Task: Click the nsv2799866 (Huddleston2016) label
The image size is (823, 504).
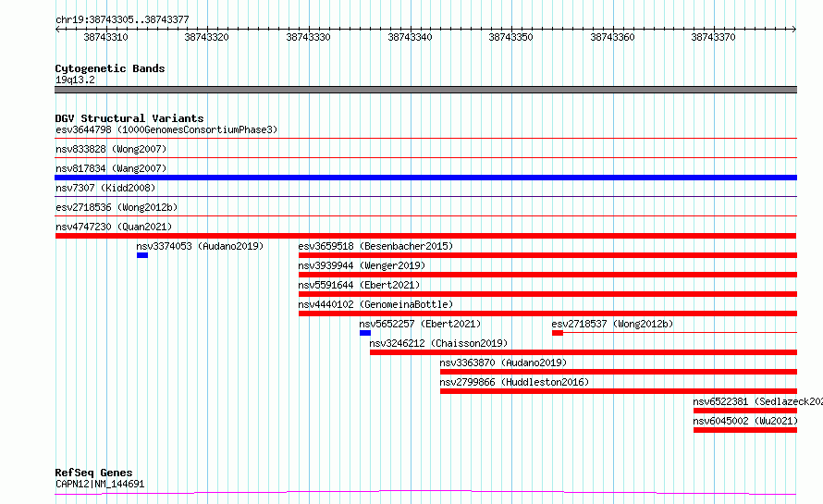Action: coord(514,382)
